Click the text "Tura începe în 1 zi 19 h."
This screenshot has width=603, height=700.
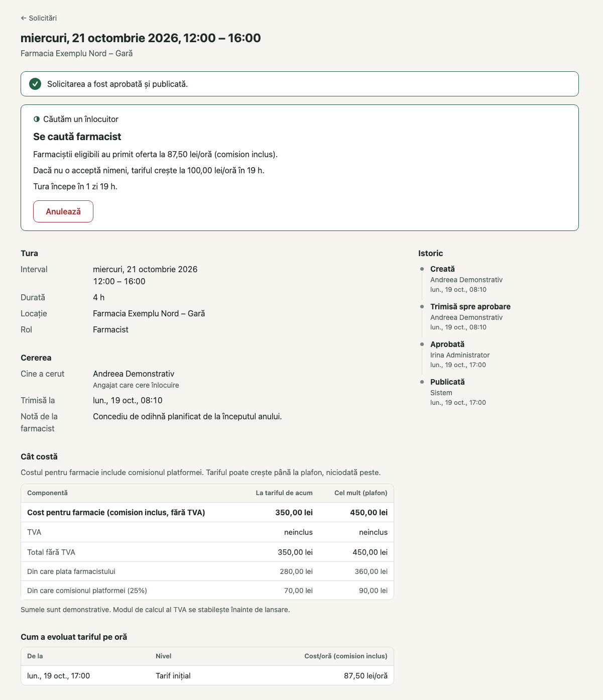pos(75,186)
